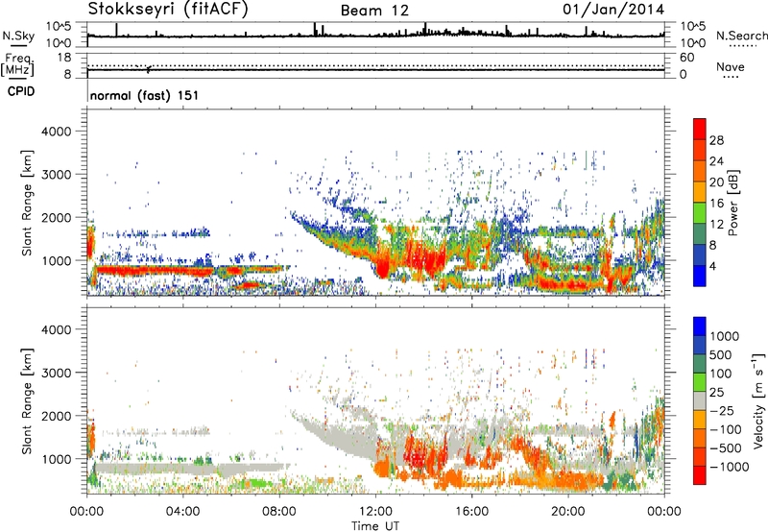This screenshot has height=532, width=768.
Task: Click the "N.Sky" axis label
Action: (x=18, y=36)
